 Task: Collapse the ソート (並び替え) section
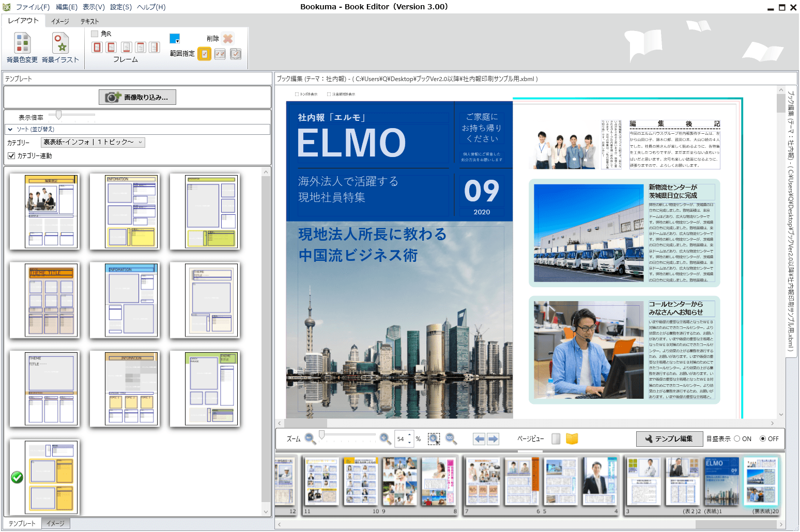pos(10,129)
